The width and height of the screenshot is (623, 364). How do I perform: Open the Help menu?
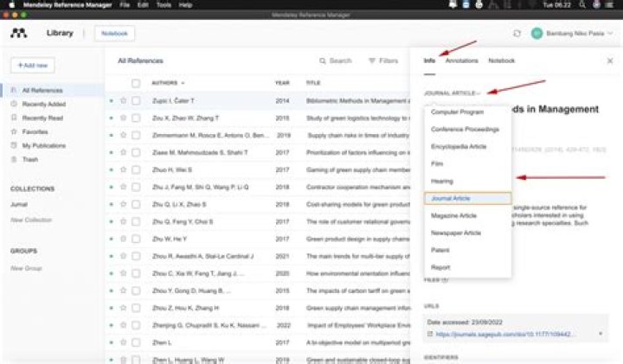coord(185,5)
